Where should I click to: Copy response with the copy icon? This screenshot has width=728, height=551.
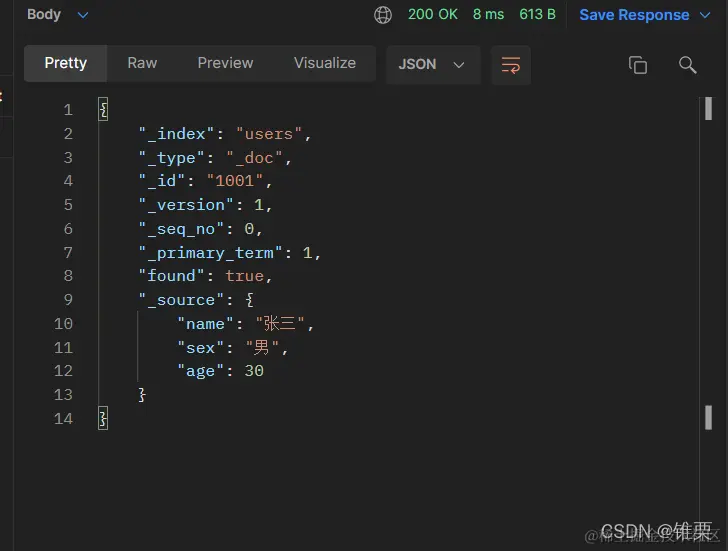point(638,65)
